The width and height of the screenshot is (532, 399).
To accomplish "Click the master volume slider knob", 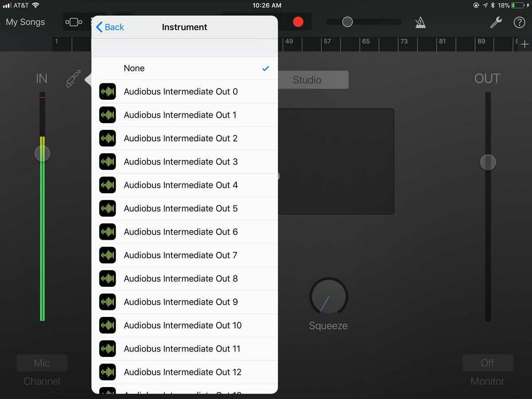I will [348, 22].
